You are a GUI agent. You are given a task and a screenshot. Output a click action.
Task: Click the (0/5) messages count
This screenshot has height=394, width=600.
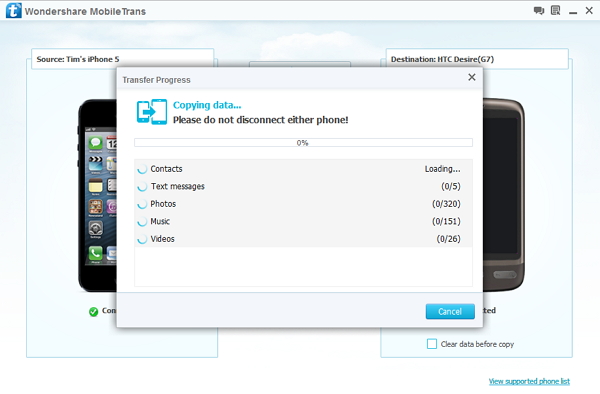pyautogui.click(x=451, y=186)
